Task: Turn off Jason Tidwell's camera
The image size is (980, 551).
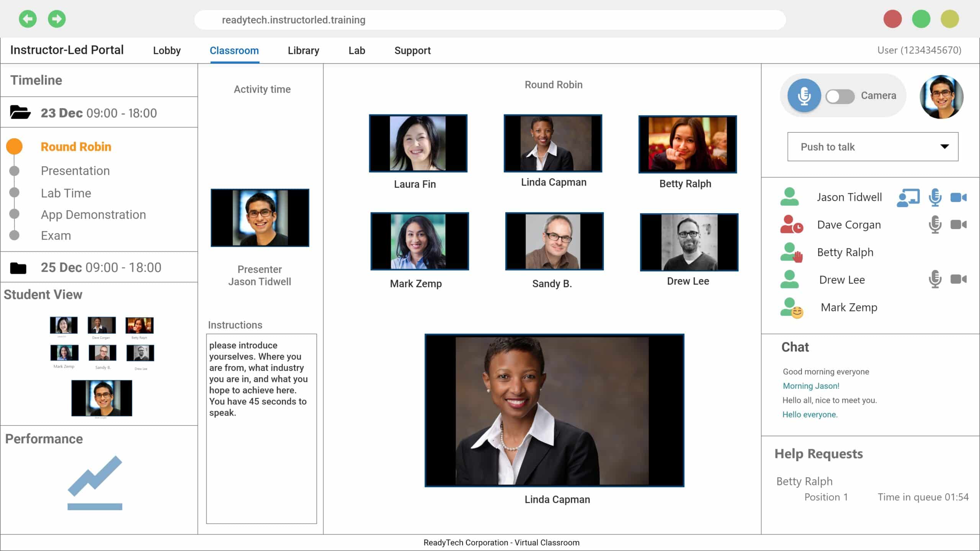Action: point(958,197)
